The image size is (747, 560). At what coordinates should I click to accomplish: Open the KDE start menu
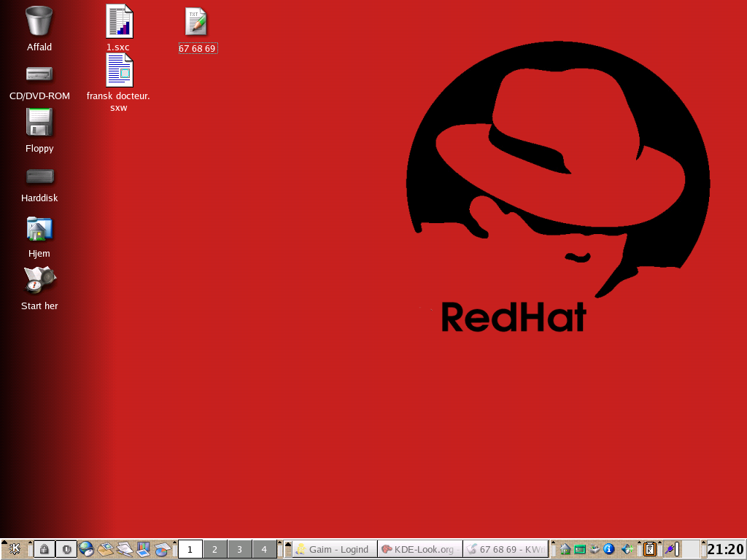click(15, 549)
